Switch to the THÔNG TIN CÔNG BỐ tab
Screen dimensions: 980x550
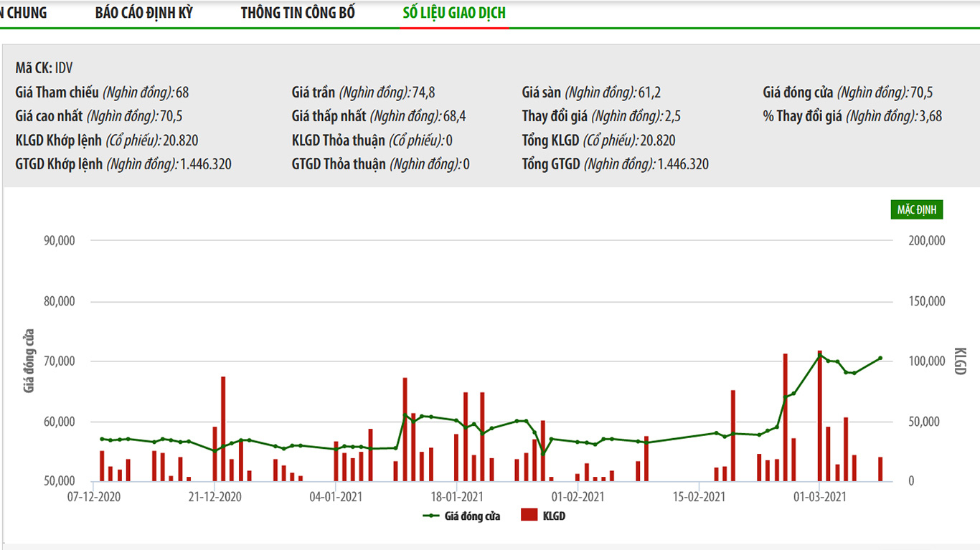coord(297,13)
